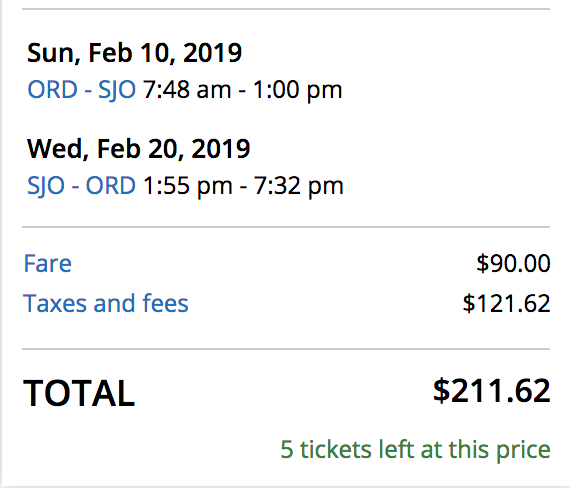Click the 7:48 am departure time
The image size is (570, 488).
[x=187, y=89]
